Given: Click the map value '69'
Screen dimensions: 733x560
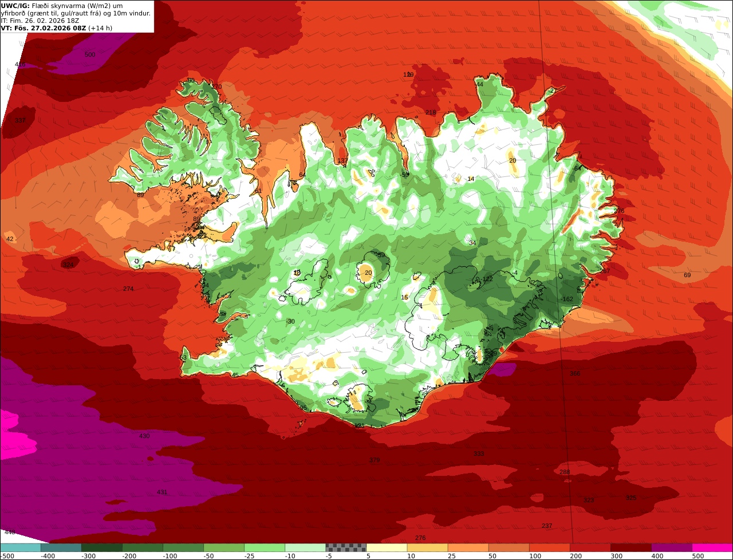Looking at the screenshot, I should [687, 275].
